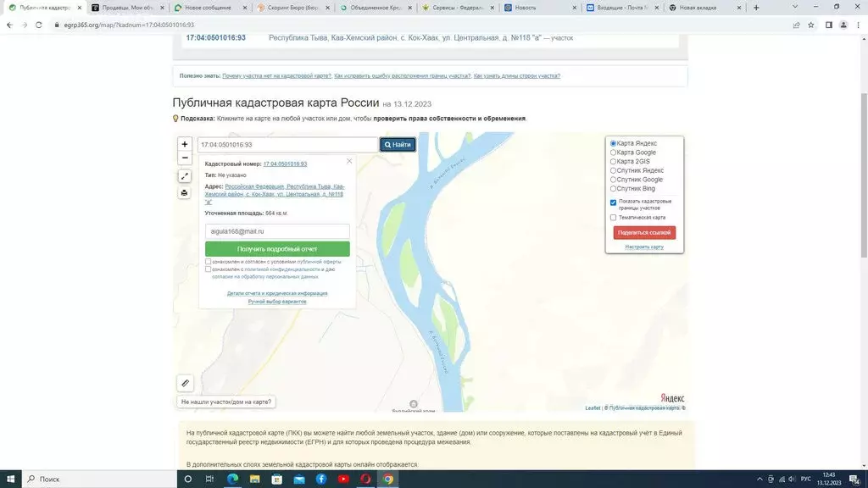The image size is (868, 488).
Task: Switch to Новое сообщение tab
Action: coord(210,8)
